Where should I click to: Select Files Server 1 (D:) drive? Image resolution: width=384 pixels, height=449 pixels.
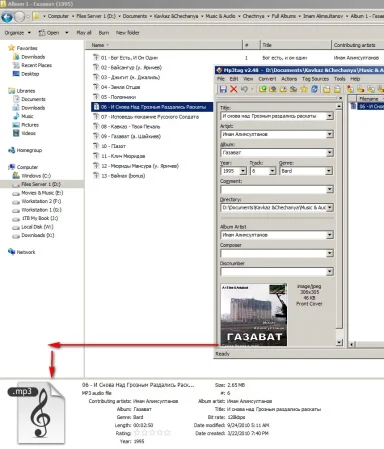41,184
